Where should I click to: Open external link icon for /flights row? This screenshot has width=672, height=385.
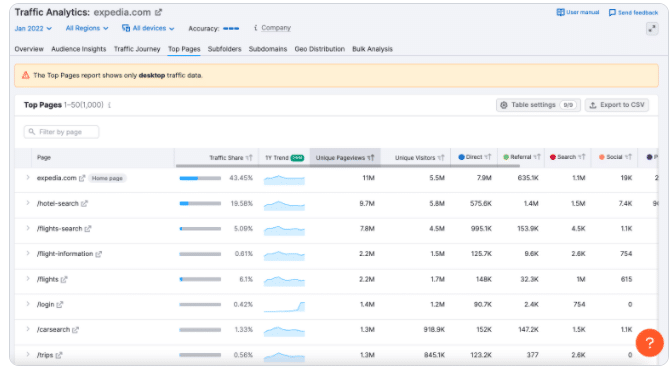tap(64, 280)
